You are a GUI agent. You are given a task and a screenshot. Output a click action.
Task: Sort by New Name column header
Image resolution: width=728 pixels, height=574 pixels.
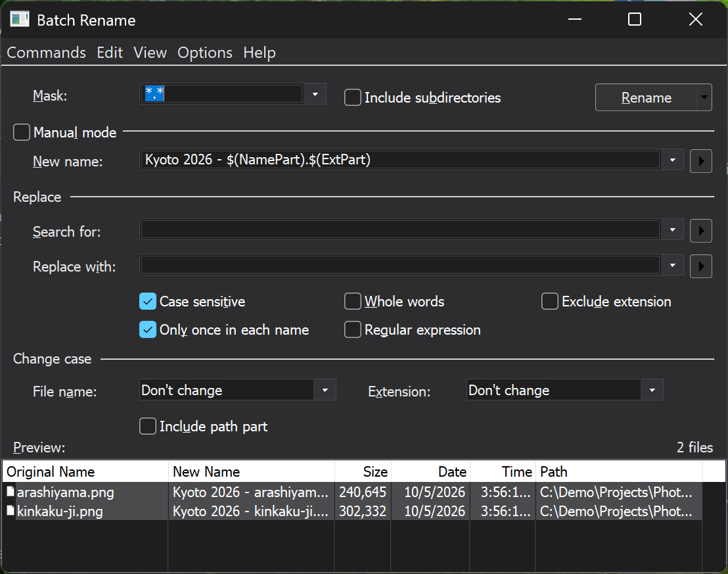(252, 471)
